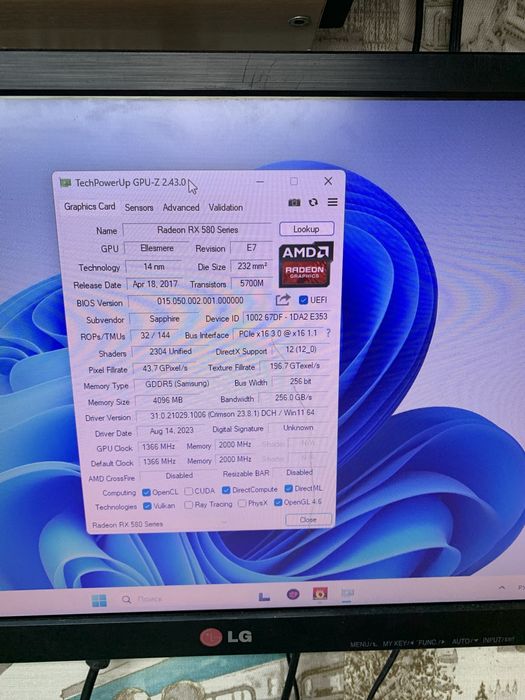Toggle the OpenCL checkbox
525x700 pixels.
tap(146, 492)
